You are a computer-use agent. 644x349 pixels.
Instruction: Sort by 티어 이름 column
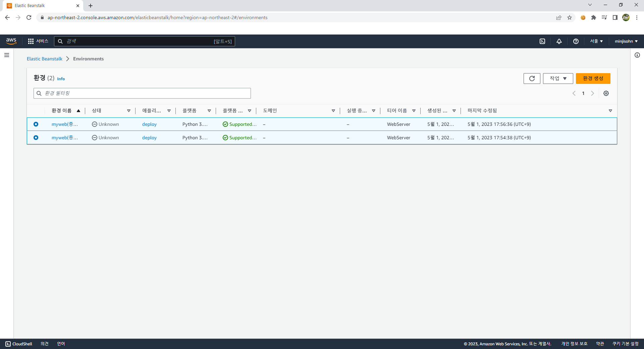tap(401, 111)
